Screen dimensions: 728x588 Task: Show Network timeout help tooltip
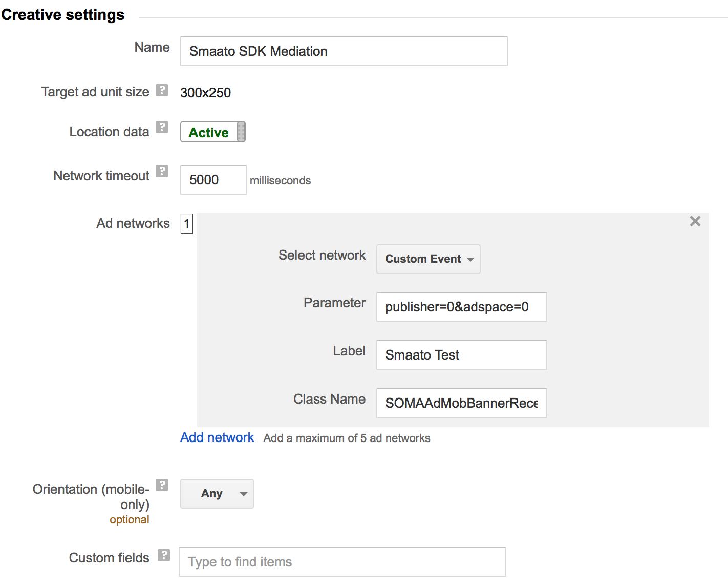162,171
